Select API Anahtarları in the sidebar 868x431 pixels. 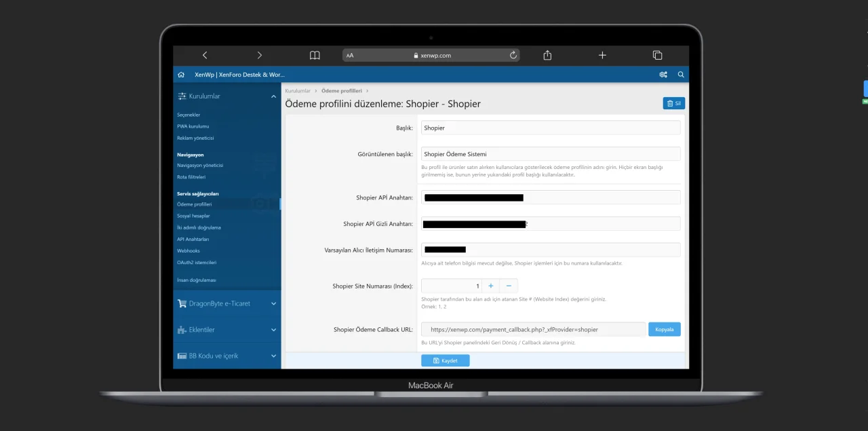click(x=193, y=239)
